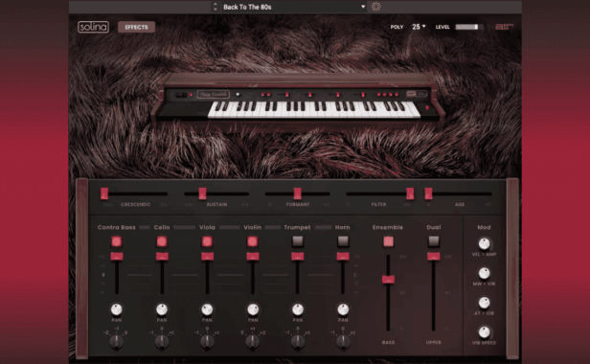
Task: Click the VIB SPEED mod knob
Action: point(485,332)
